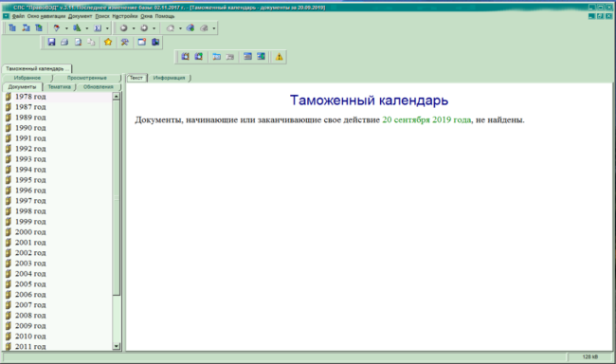Click the plain blue document tree toolbar icon
Viewport: 616px width, 364px height.
(12, 27)
